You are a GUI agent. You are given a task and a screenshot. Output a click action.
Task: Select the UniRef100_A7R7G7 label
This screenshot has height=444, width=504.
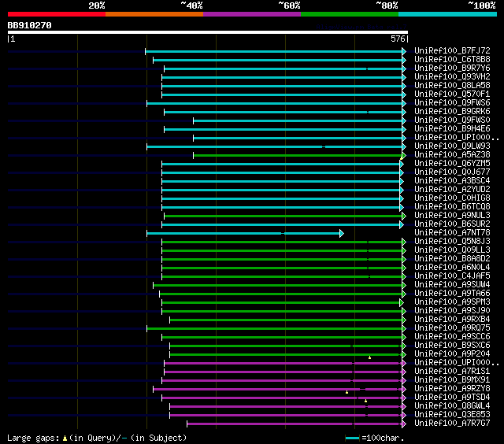(x=452, y=424)
